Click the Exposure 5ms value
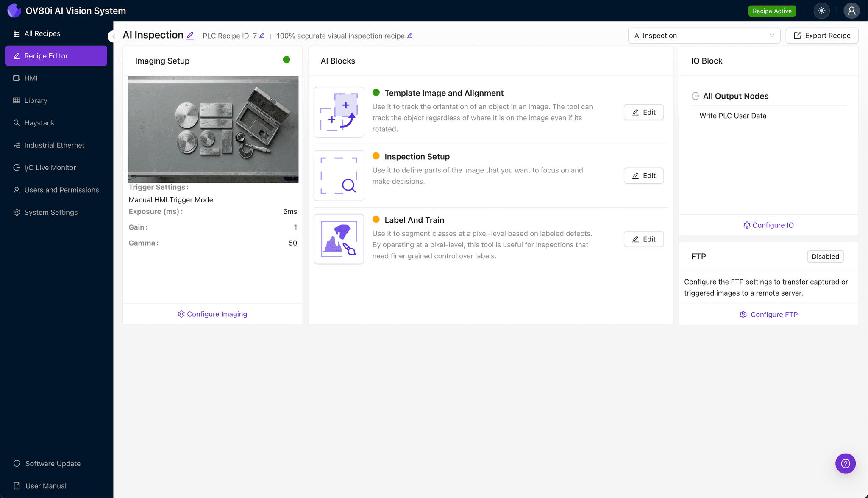 [x=290, y=212]
